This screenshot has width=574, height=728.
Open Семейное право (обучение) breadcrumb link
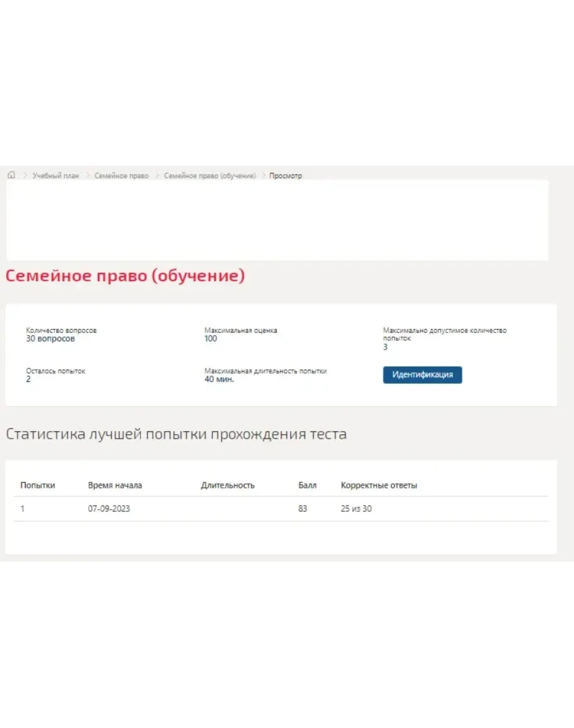point(210,176)
